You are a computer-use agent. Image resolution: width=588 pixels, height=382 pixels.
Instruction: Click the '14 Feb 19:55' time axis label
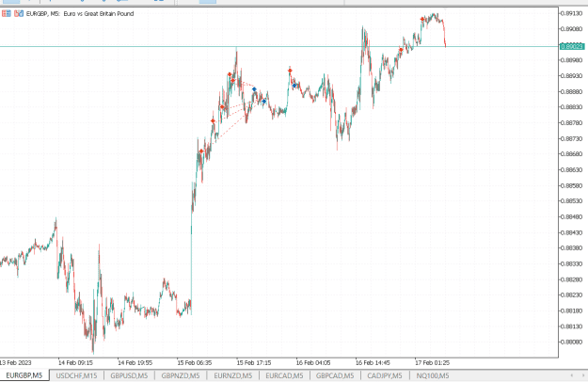tap(135, 363)
